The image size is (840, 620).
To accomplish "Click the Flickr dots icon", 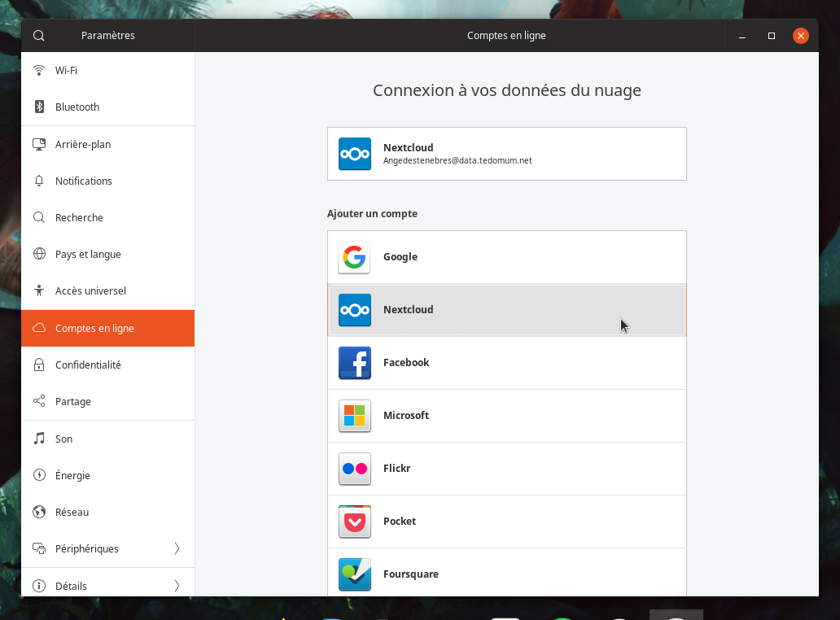I will tap(354, 469).
